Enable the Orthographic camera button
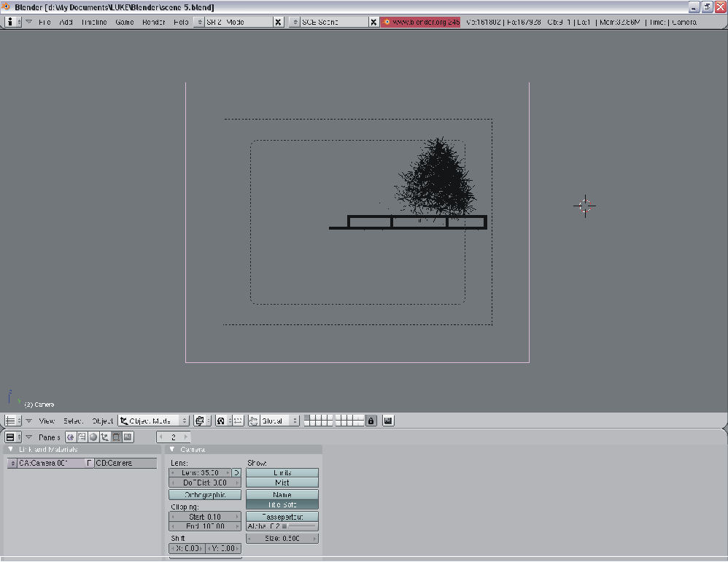This screenshot has height=562, width=728. [x=205, y=495]
